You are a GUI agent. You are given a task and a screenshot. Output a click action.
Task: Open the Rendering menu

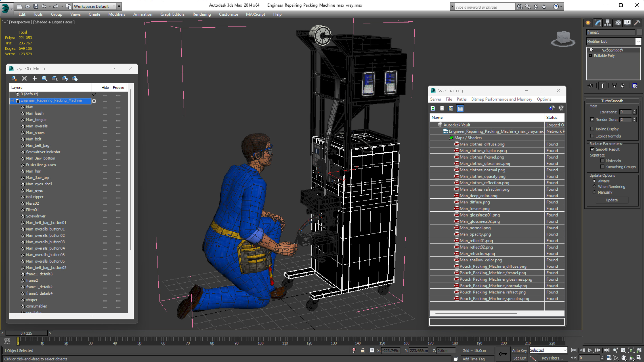click(202, 14)
